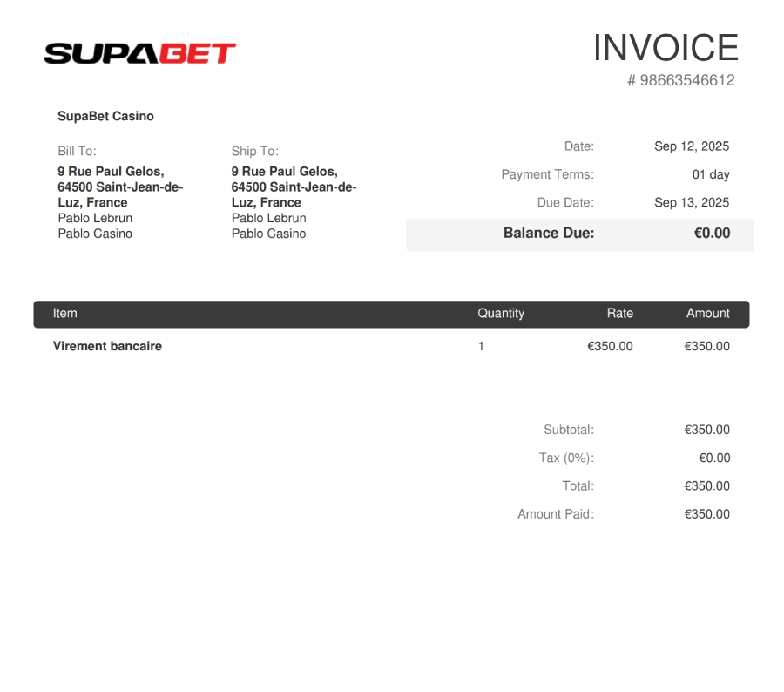Screen dimensions: 784x692
Task: Click the Amount column header
Action: [x=708, y=314]
